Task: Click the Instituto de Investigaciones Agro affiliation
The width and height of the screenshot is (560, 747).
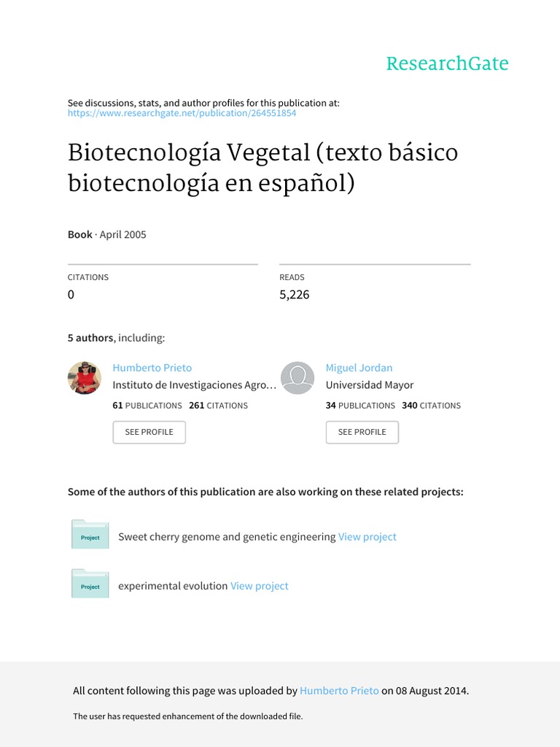Action: click(194, 385)
